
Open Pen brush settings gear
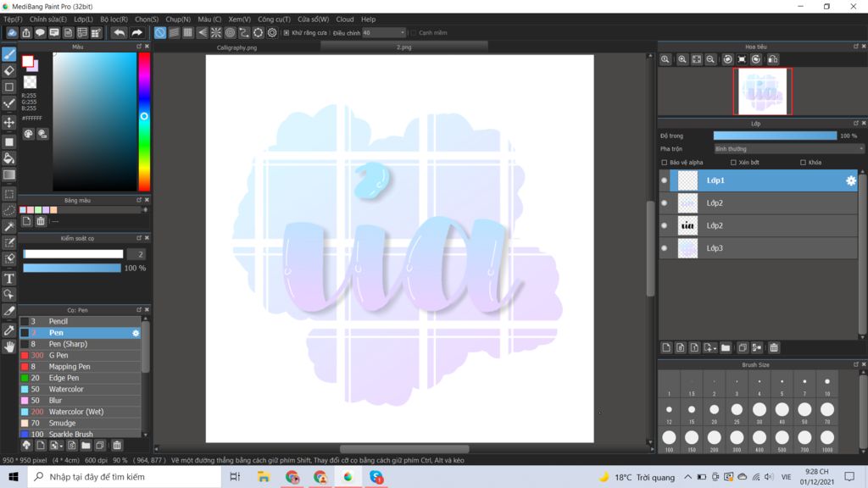(x=136, y=333)
